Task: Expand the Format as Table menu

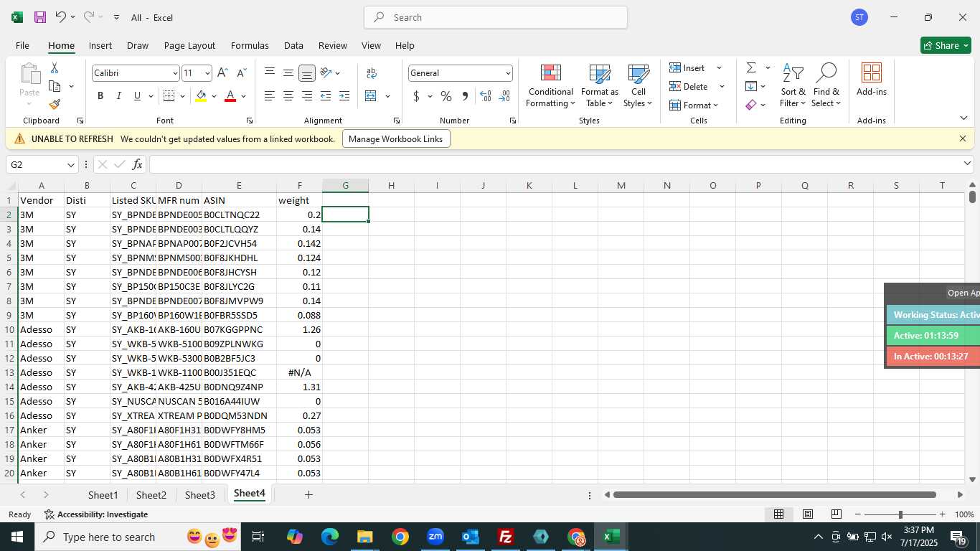Action: point(600,86)
